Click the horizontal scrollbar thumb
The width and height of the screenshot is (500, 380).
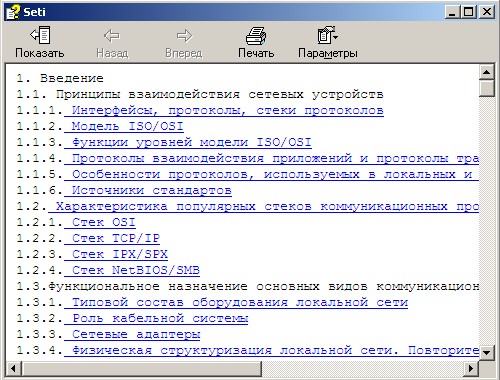tap(141, 368)
